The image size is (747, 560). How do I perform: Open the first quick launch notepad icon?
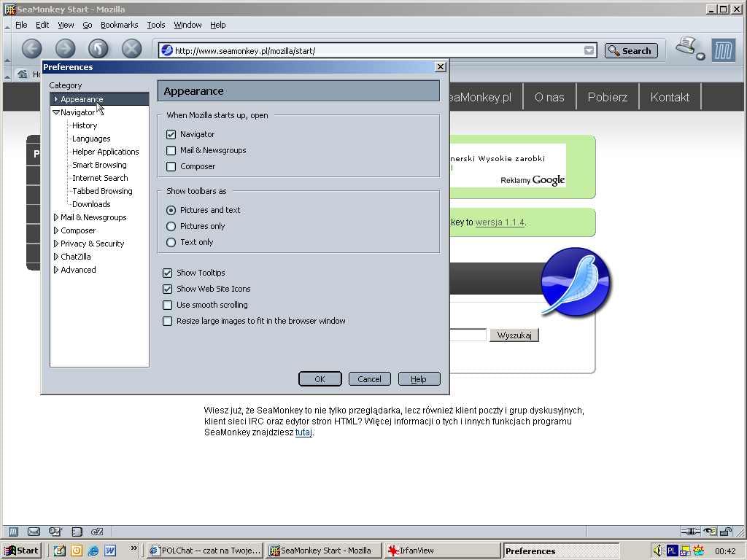(60, 551)
